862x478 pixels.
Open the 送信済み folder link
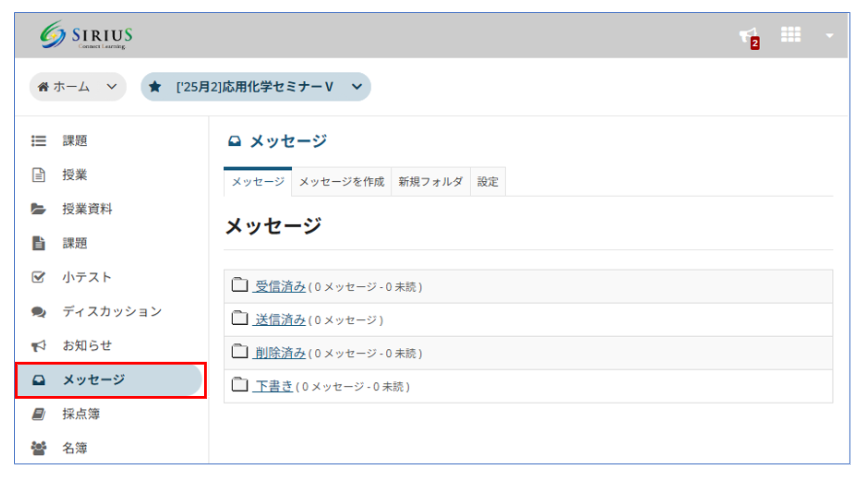(x=280, y=319)
